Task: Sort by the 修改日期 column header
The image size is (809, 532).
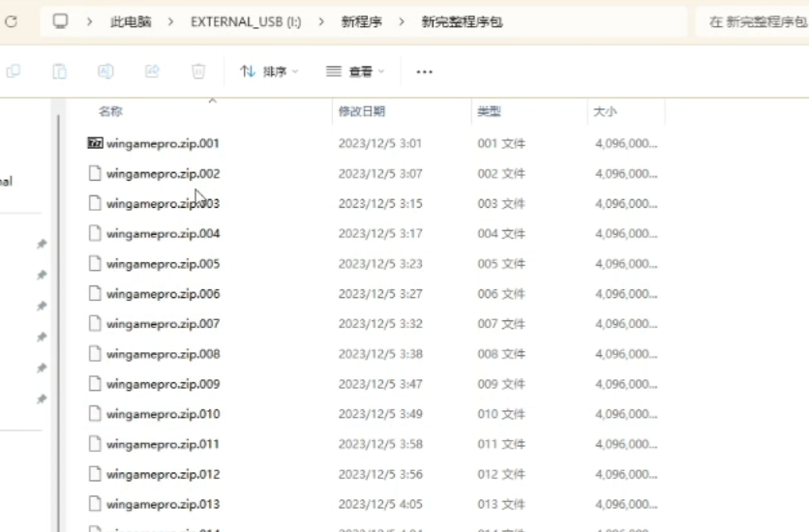Action: pos(362,112)
